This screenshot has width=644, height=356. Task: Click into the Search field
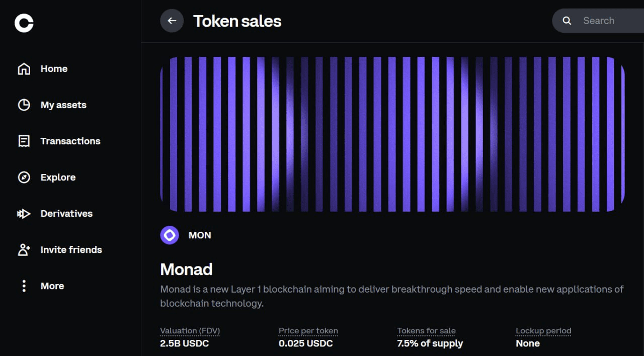(604, 21)
